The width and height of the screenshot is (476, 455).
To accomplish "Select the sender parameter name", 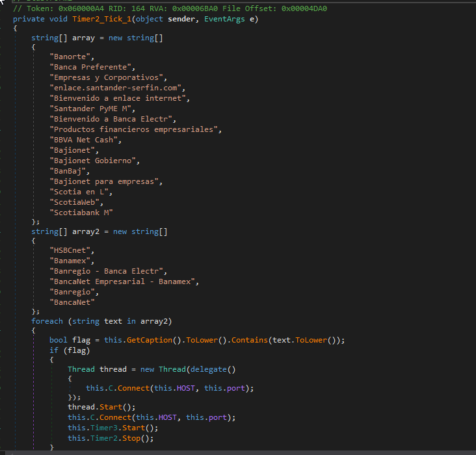I will pyautogui.click(x=181, y=19).
